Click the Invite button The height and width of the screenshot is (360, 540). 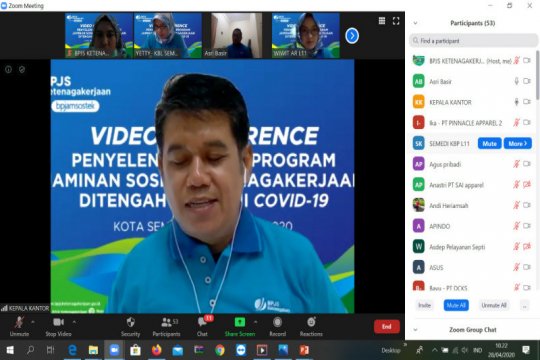(424, 305)
